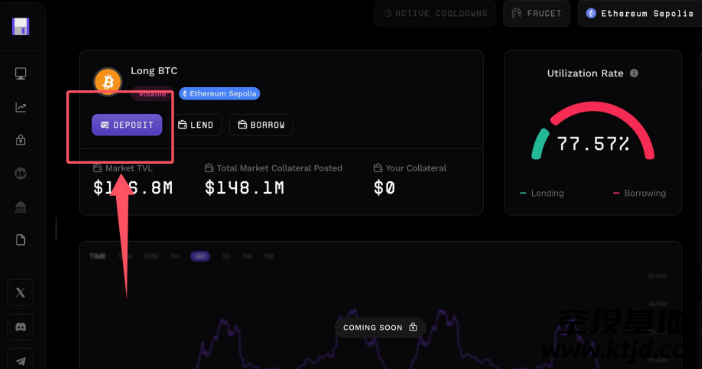Open the Discord link icon
702x369 pixels.
pyautogui.click(x=21, y=327)
